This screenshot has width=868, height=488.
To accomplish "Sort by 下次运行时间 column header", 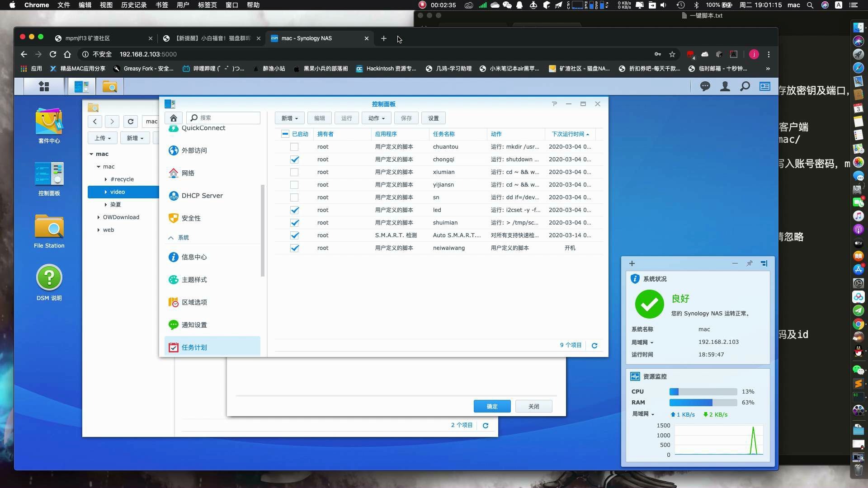I will [x=570, y=134].
